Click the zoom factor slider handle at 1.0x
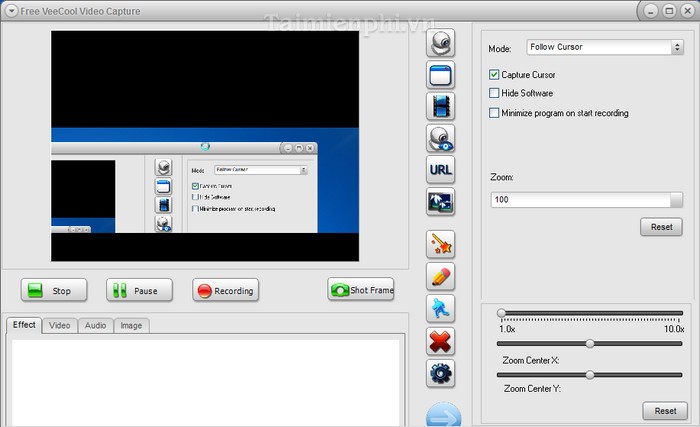 (x=501, y=313)
